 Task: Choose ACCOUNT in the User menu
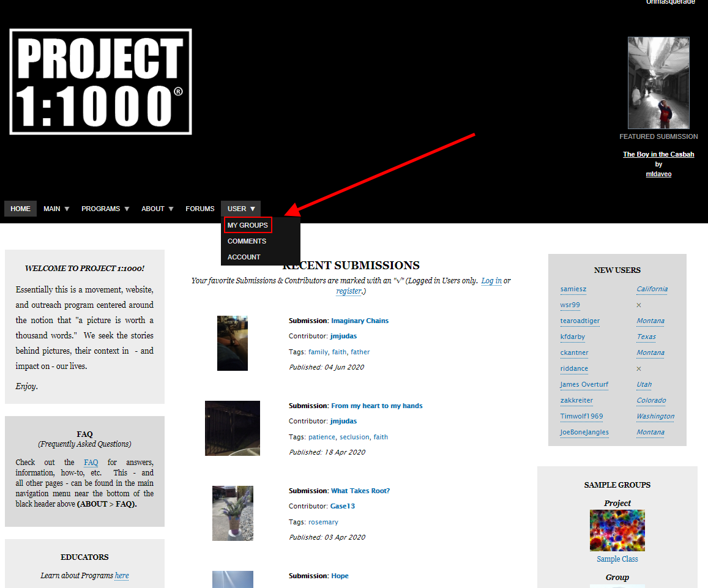click(244, 257)
